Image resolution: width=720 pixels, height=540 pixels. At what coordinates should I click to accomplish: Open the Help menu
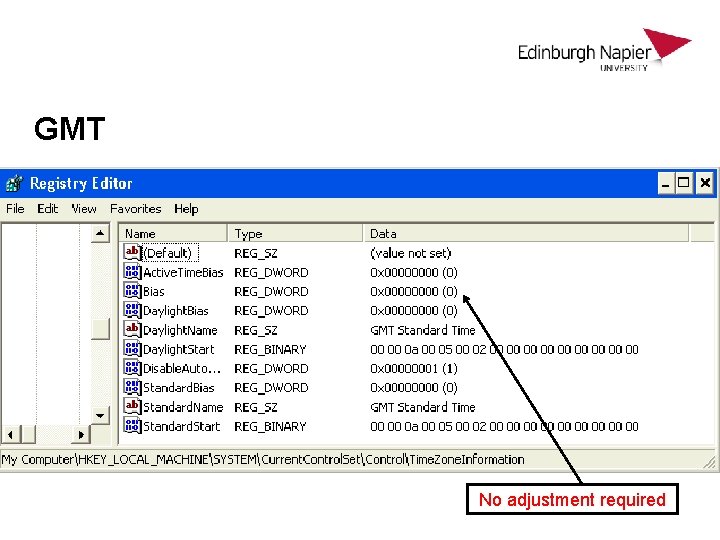(186, 209)
